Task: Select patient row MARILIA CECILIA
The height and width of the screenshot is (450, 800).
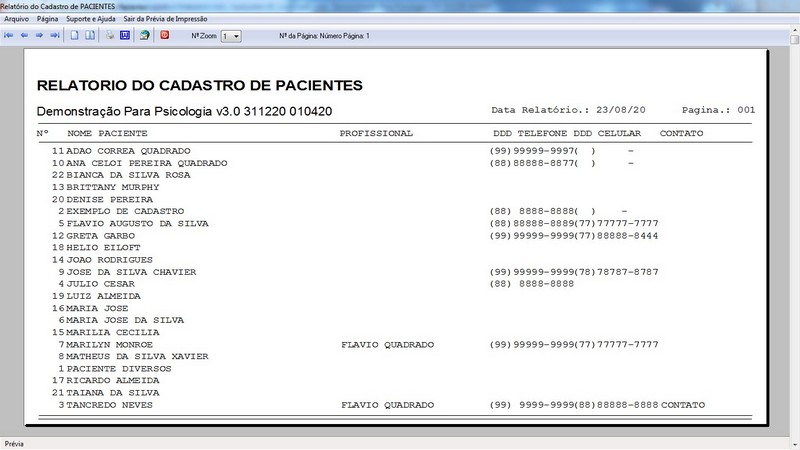Action: click(105, 332)
